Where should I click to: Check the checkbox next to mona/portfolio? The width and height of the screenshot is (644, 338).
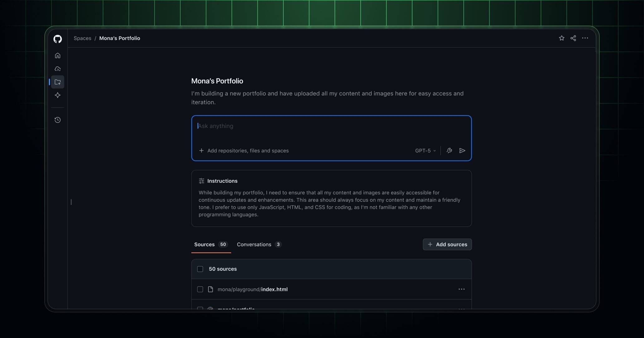[200, 309]
